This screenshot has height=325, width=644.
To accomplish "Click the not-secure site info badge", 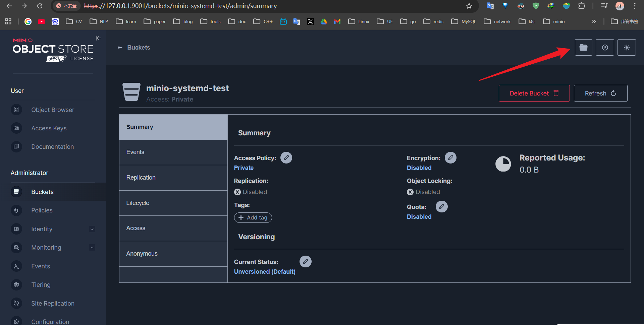I will pos(66,6).
